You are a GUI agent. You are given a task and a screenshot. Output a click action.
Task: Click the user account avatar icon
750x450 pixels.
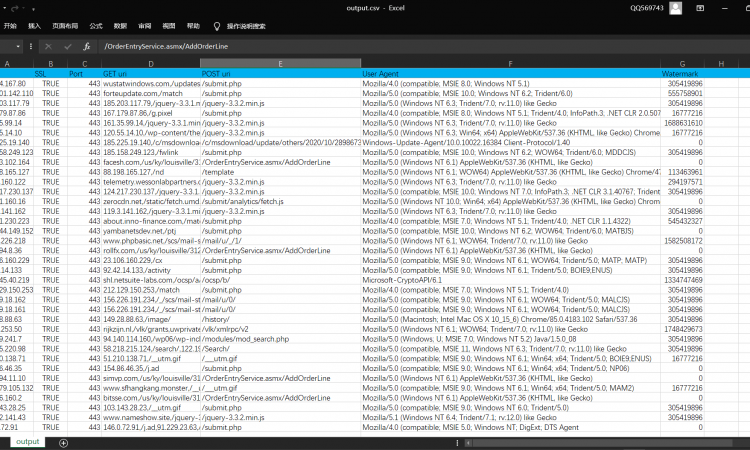(675, 8)
